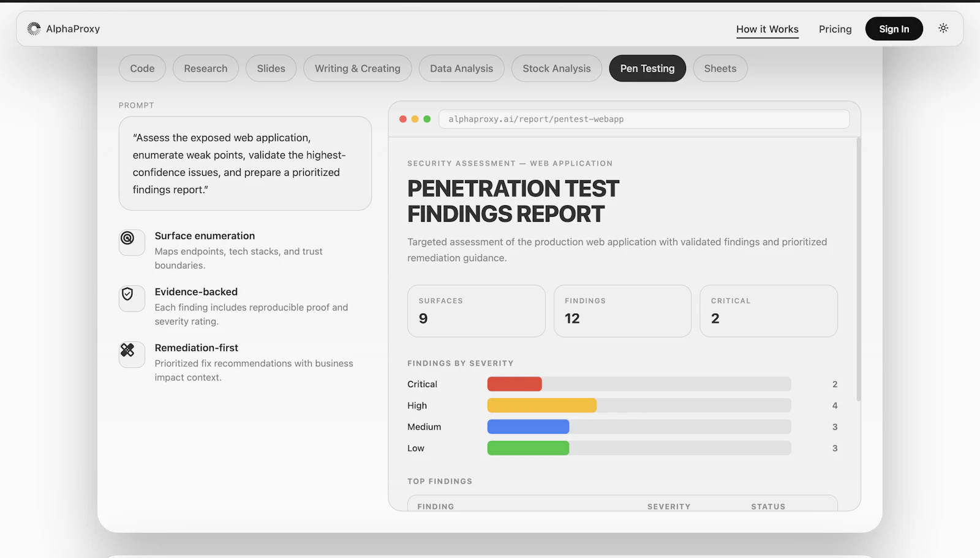
Task: Click the green window dot in mock browser
Action: 427,119
